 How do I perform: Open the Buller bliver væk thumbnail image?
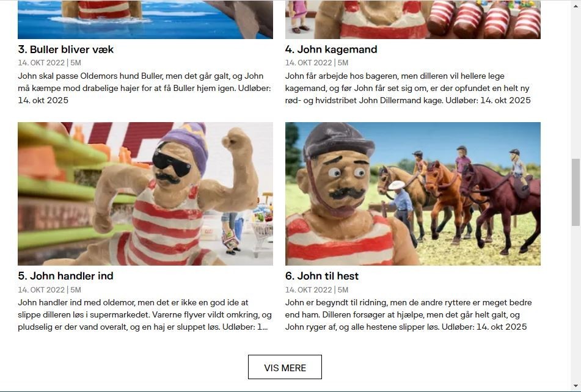pos(145,20)
